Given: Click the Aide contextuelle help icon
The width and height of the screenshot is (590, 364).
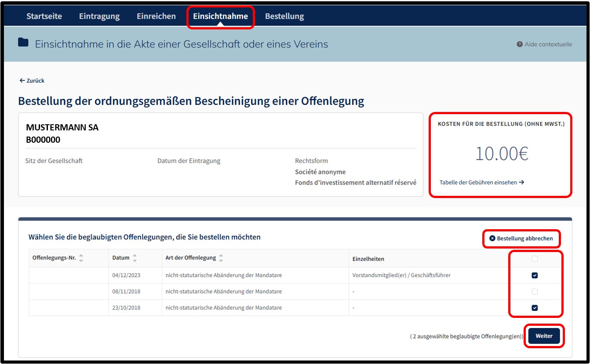Looking at the screenshot, I should tap(520, 44).
